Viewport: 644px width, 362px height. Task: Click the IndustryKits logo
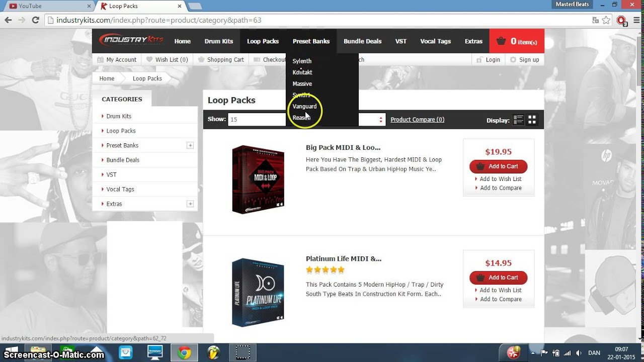tap(131, 40)
